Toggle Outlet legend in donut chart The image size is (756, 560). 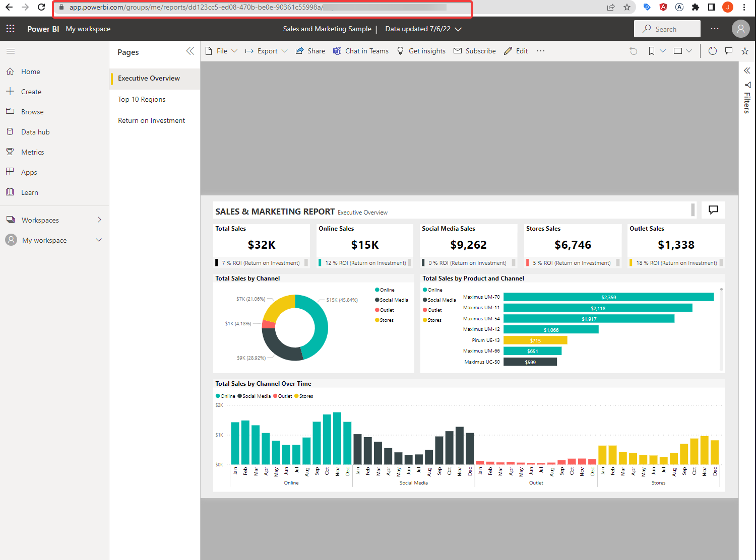(x=385, y=310)
